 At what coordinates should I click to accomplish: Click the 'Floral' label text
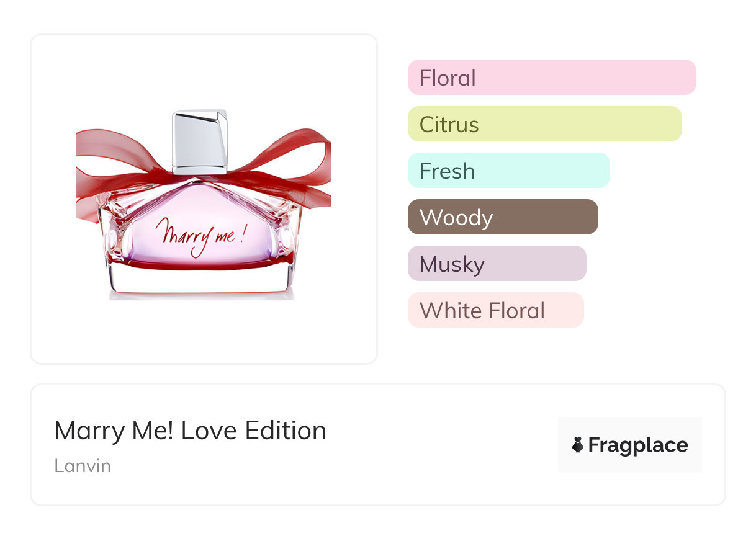click(448, 78)
